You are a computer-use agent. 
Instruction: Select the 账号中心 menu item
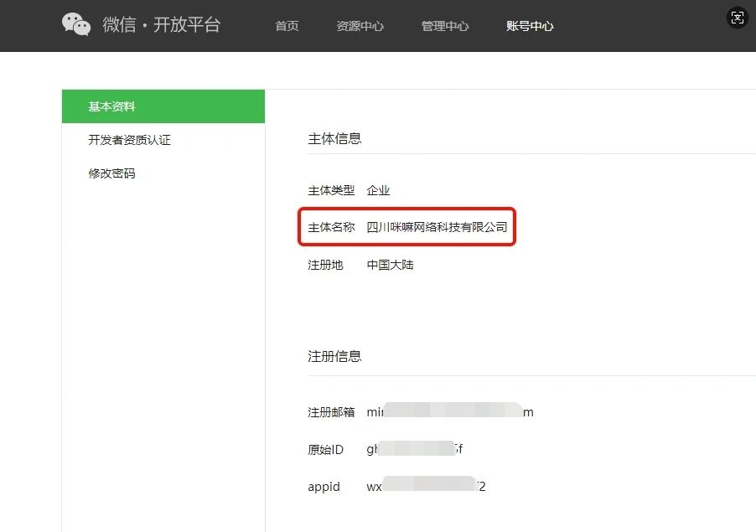[x=530, y=26]
